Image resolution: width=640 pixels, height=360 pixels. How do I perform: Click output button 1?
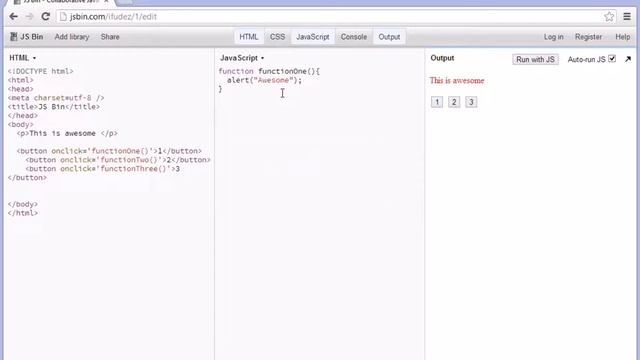[x=437, y=102]
